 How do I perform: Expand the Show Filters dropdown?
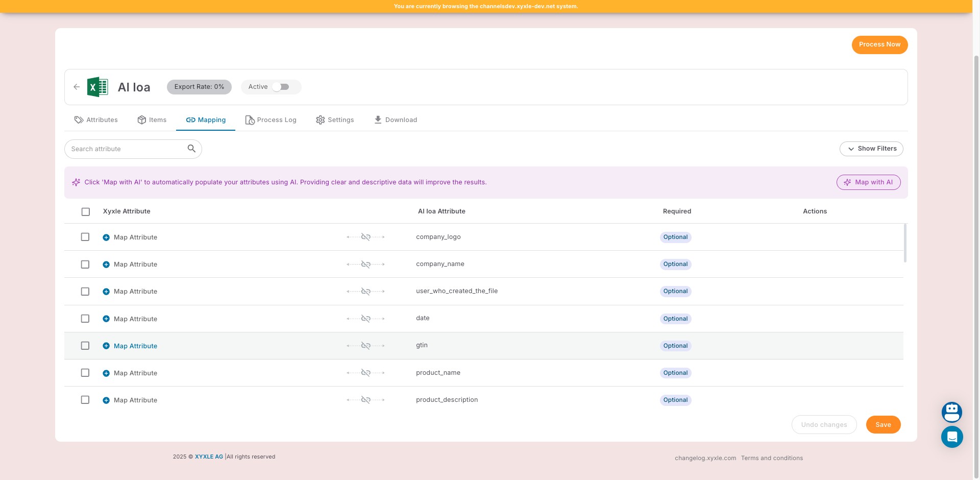coord(871,149)
